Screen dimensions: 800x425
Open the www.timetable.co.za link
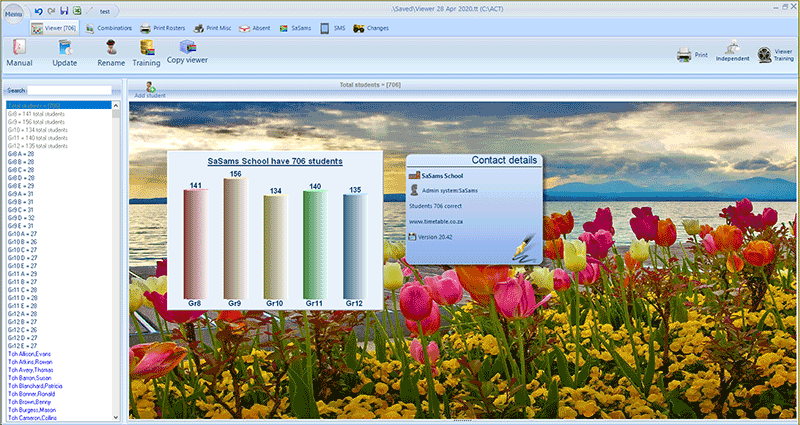pyautogui.click(x=436, y=222)
